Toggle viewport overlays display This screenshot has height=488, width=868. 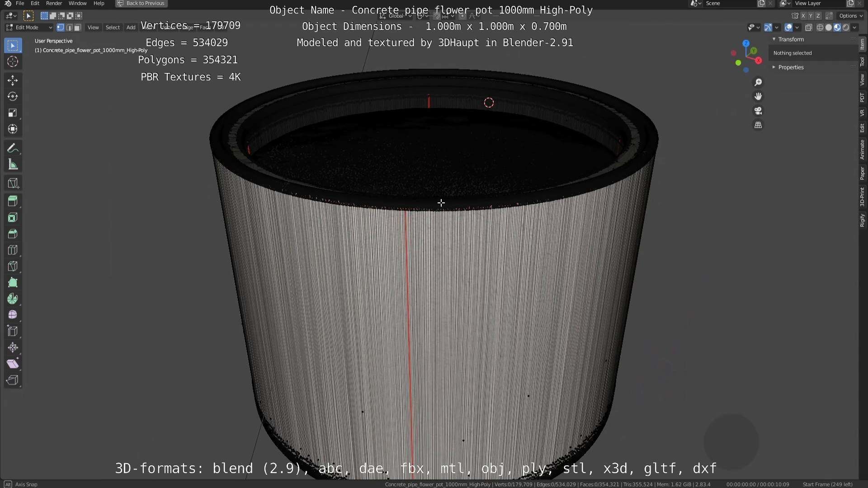[x=788, y=28]
